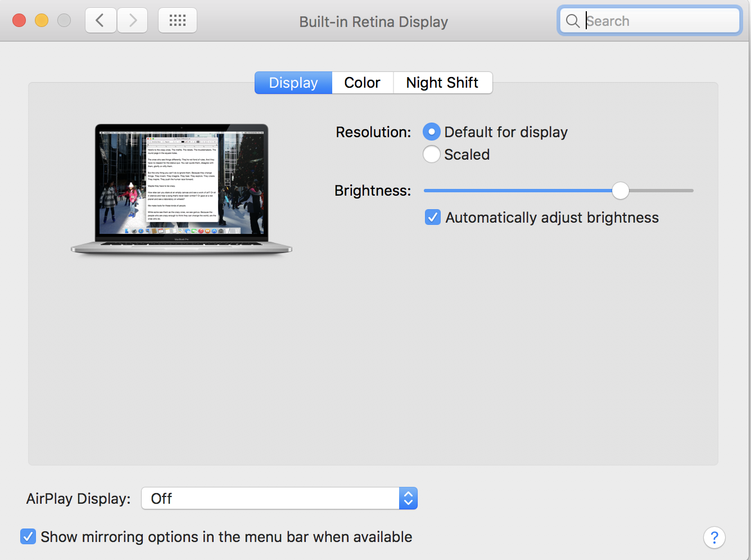Click in the Search field
Image resolution: width=751 pixels, height=560 pixels.
[x=650, y=21]
